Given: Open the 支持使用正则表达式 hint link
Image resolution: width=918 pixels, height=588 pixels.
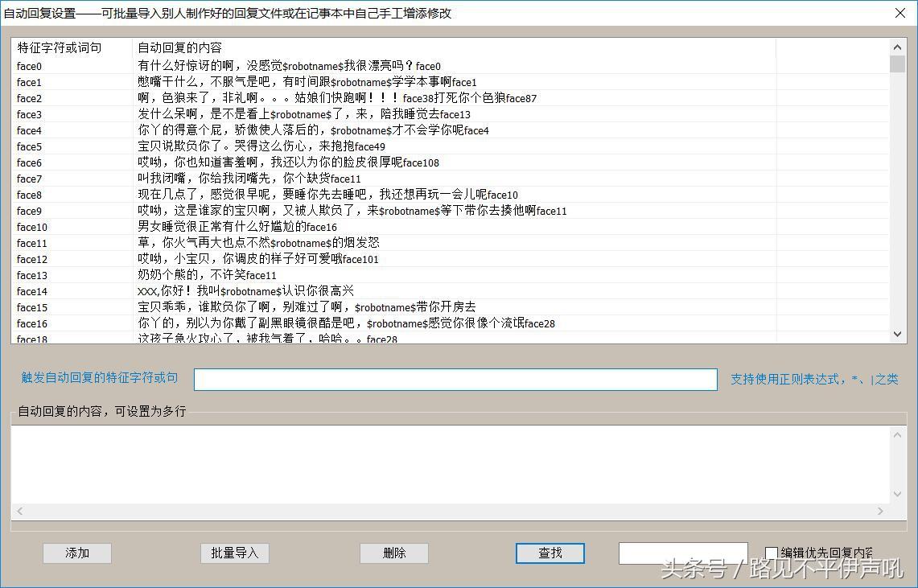Looking at the screenshot, I should pos(813,379).
